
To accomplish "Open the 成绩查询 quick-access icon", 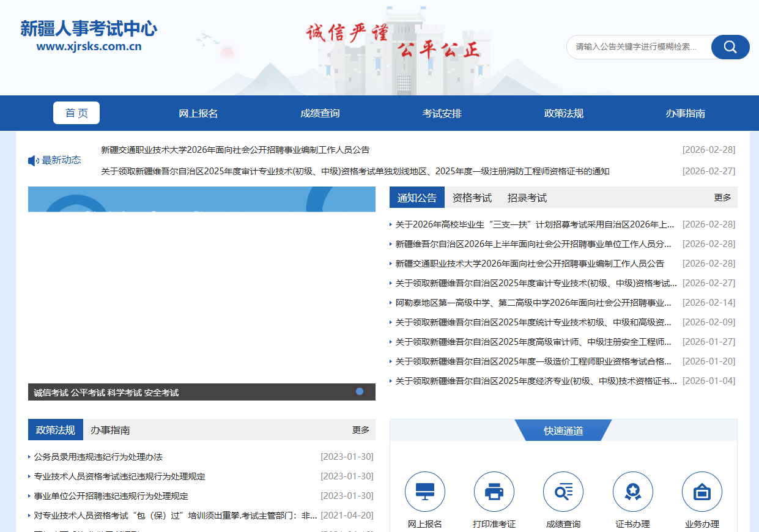I will pyautogui.click(x=563, y=492).
